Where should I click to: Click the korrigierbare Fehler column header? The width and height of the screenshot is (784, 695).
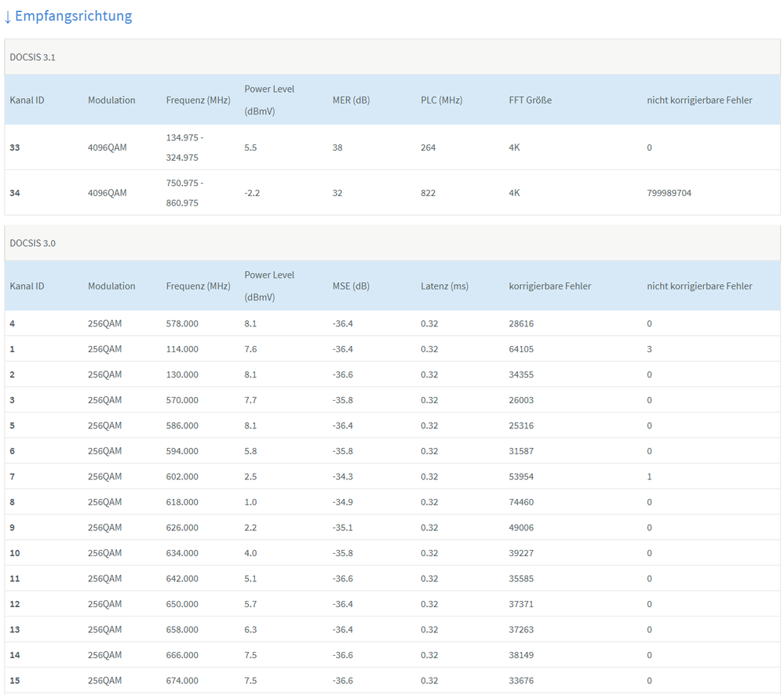550,286
